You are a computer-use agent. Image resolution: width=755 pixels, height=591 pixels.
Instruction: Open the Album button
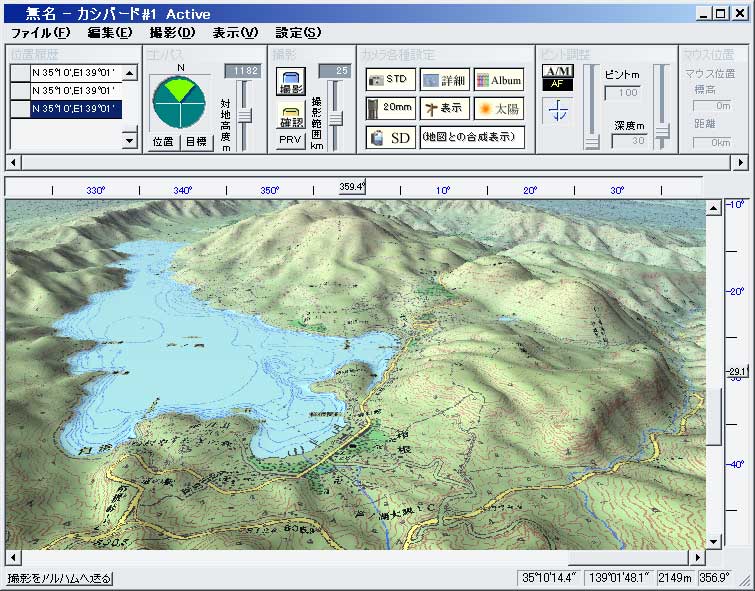[x=498, y=80]
